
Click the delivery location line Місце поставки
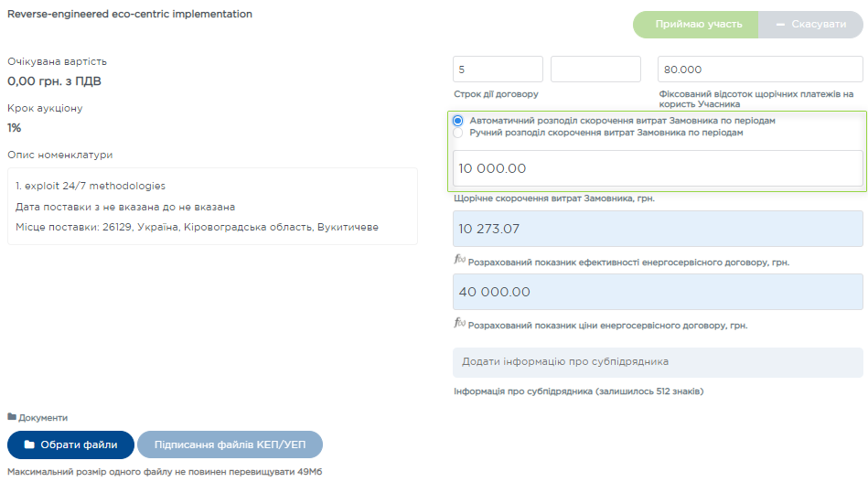[x=197, y=227]
